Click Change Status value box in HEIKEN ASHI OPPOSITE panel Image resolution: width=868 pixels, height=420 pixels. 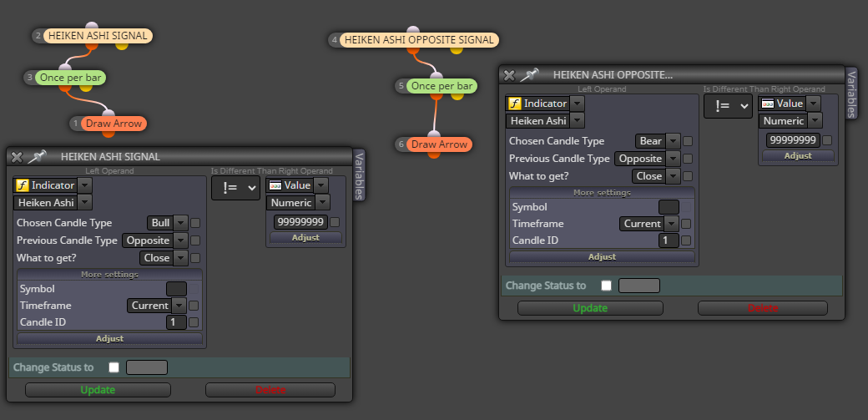(x=639, y=286)
